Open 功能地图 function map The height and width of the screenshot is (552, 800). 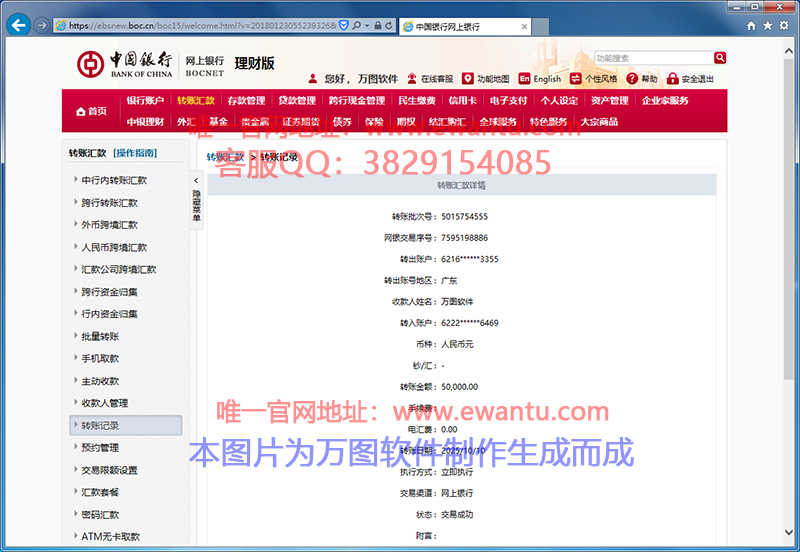[x=486, y=79]
